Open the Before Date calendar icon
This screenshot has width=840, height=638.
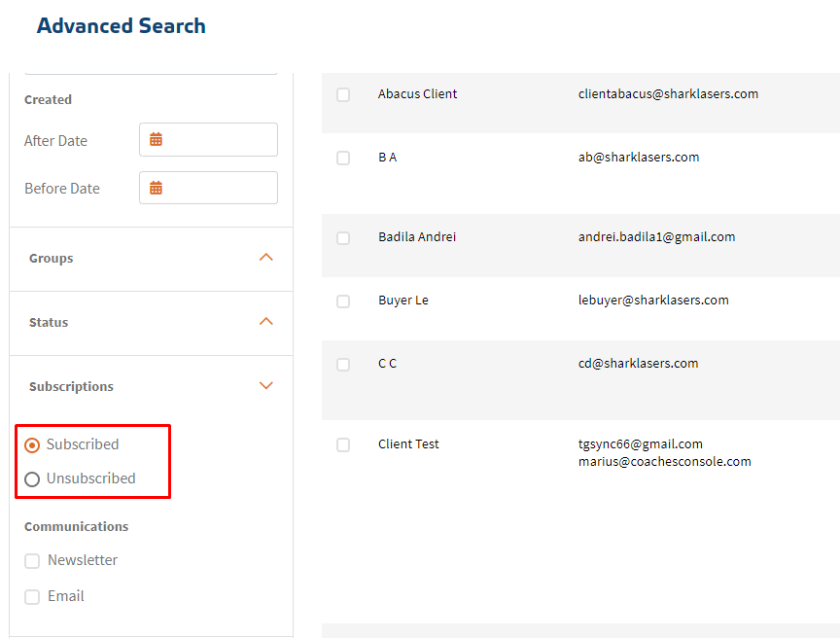(x=156, y=189)
